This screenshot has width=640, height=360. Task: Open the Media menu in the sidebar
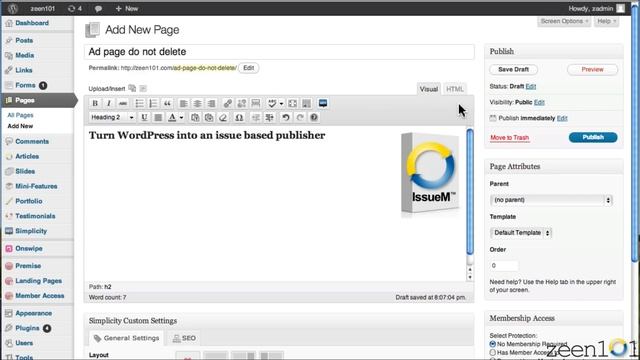click(24, 55)
